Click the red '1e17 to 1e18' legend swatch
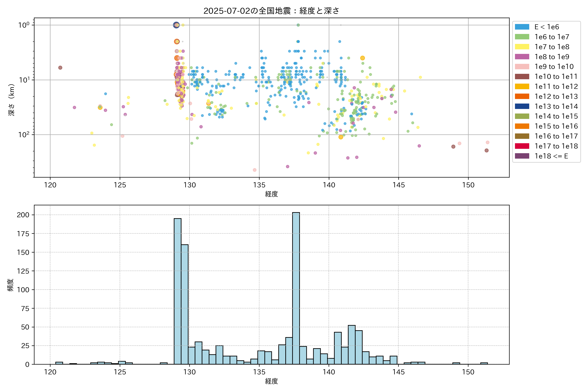588x392 pixels. [x=522, y=146]
